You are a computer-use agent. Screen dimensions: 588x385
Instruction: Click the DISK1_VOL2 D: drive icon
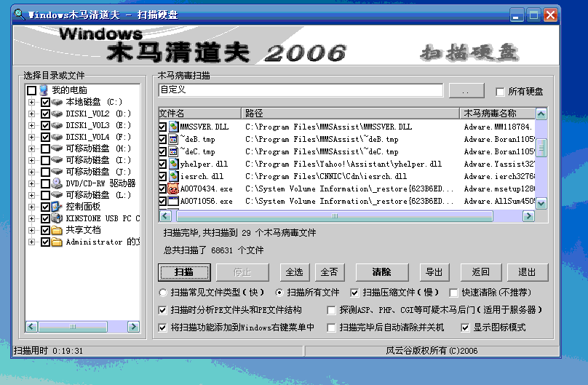point(57,114)
